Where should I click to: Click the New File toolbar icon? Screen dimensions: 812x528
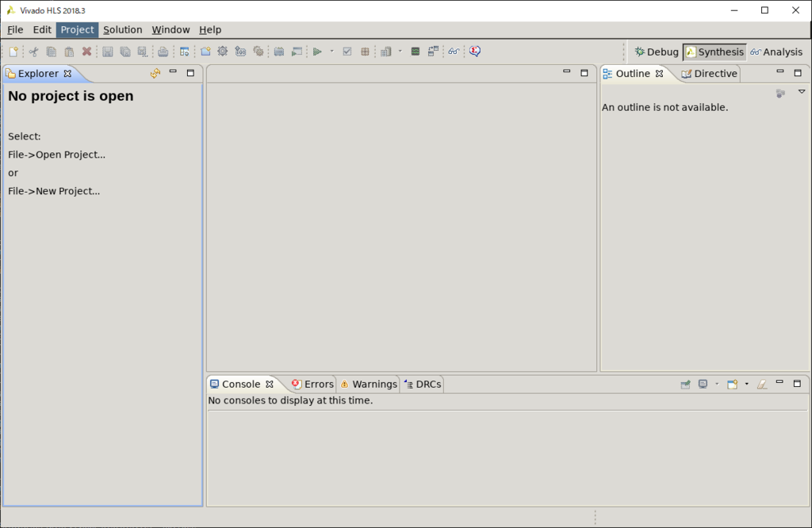[x=13, y=52]
